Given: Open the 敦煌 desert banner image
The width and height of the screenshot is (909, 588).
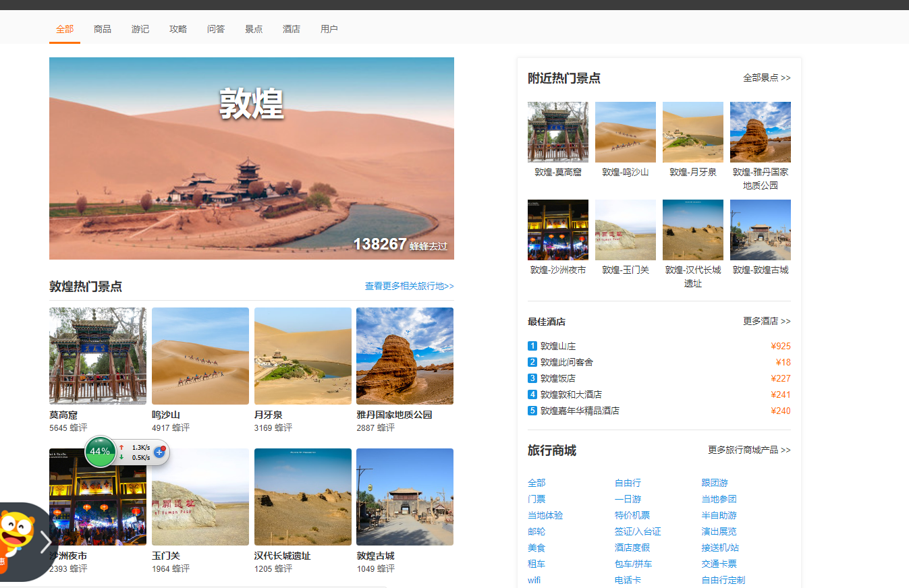Looking at the screenshot, I should click(x=252, y=158).
